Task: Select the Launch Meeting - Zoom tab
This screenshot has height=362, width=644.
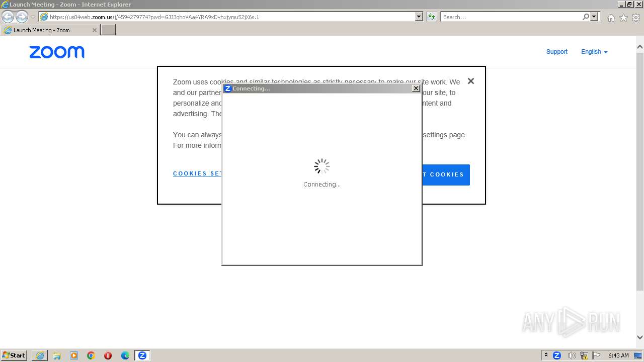Action: click(x=50, y=30)
